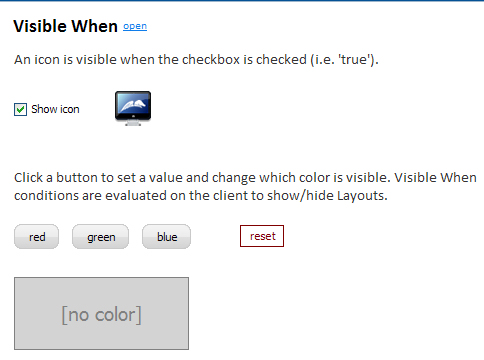Click the '[no color]' text label
484x360 pixels.
pyautogui.click(x=101, y=315)
